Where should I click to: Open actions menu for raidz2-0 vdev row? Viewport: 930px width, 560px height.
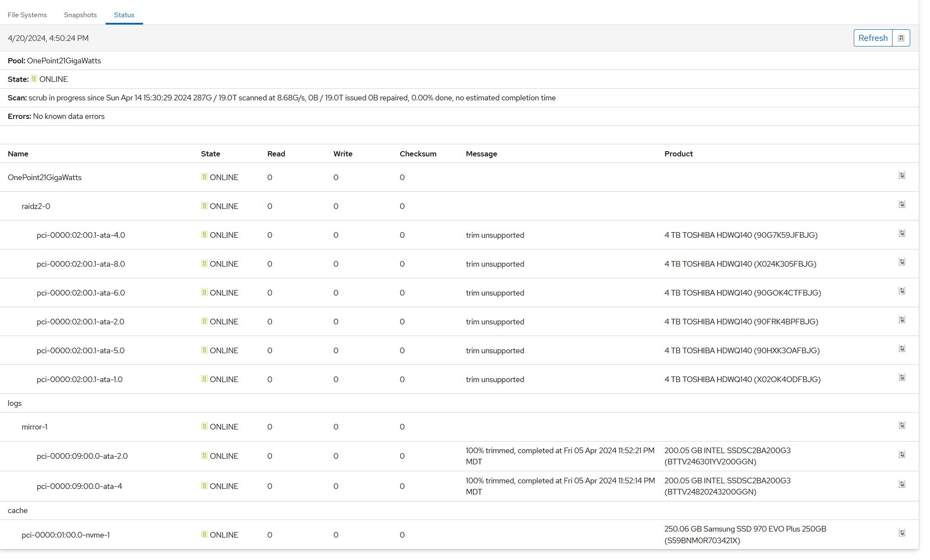coord(902,204)
